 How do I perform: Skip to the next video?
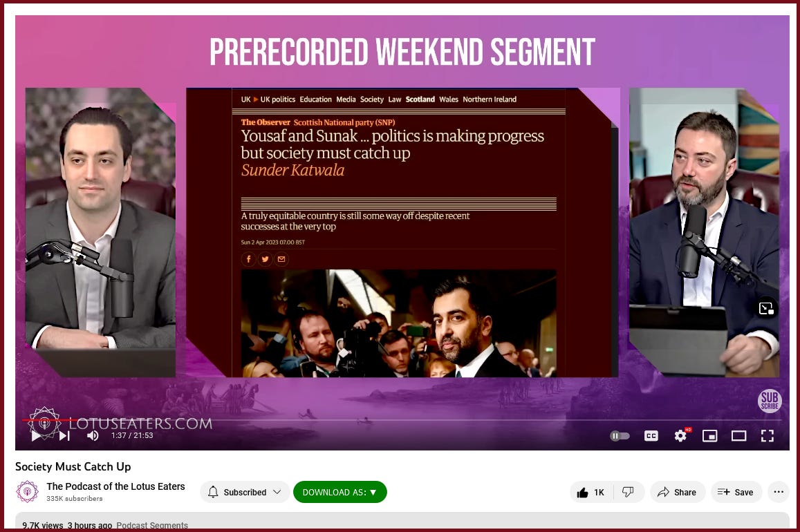[x=64, y=436]
